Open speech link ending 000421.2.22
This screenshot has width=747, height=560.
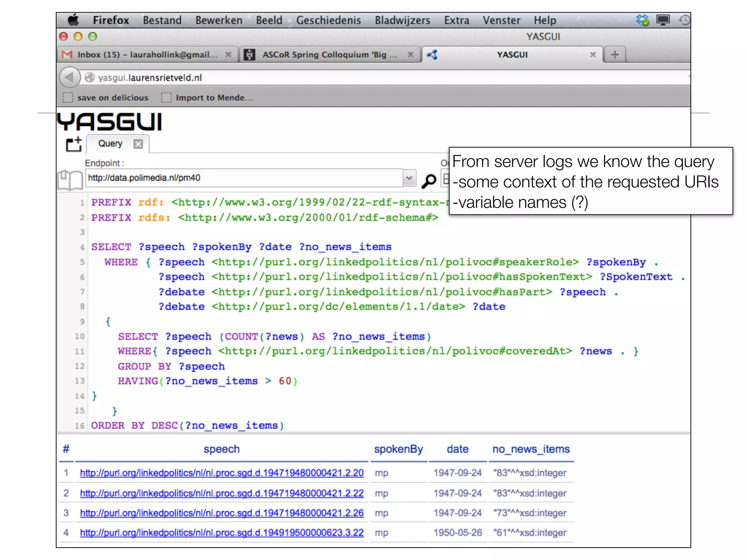click(222, 493)
